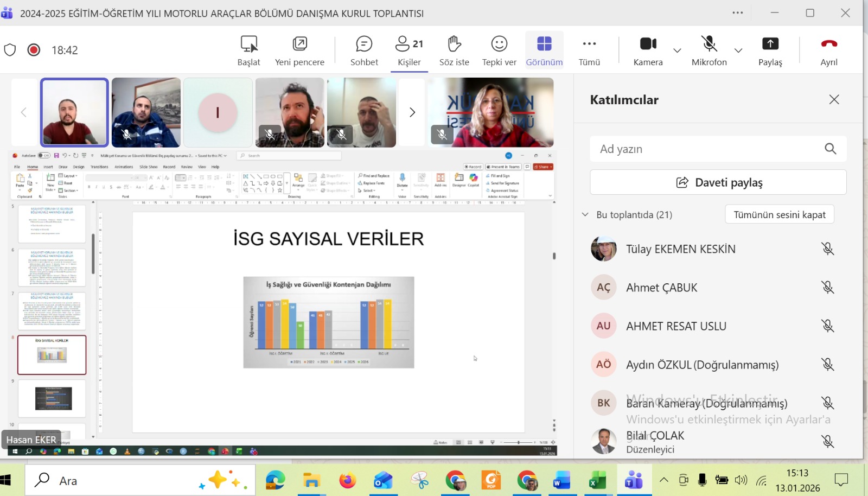Open the Sohbet chat panel
868x496 pixels.
tap(364, 50)
